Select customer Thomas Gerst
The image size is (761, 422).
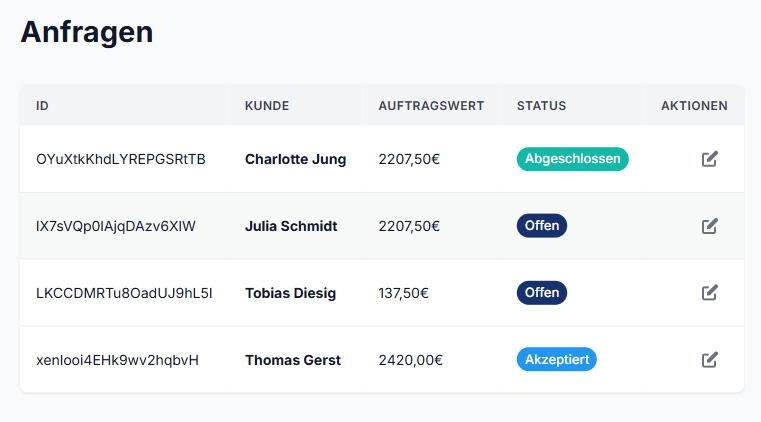293,360
